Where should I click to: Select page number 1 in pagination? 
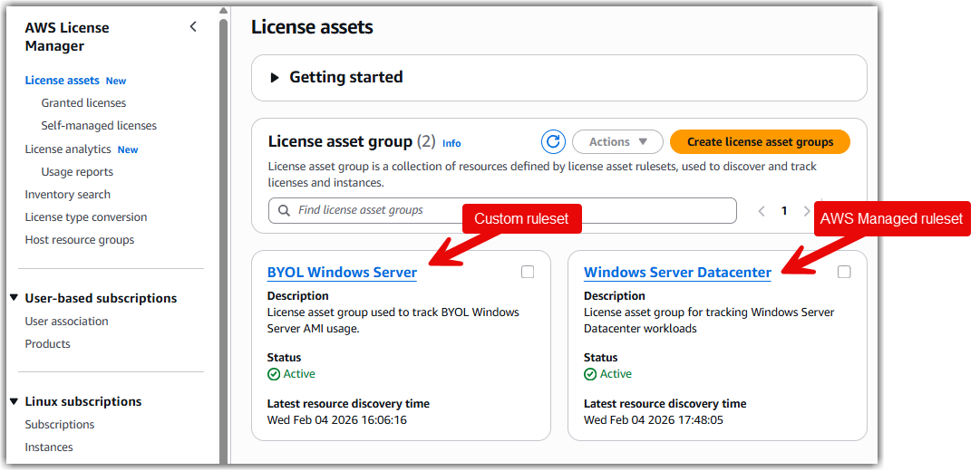pos(784,211)
